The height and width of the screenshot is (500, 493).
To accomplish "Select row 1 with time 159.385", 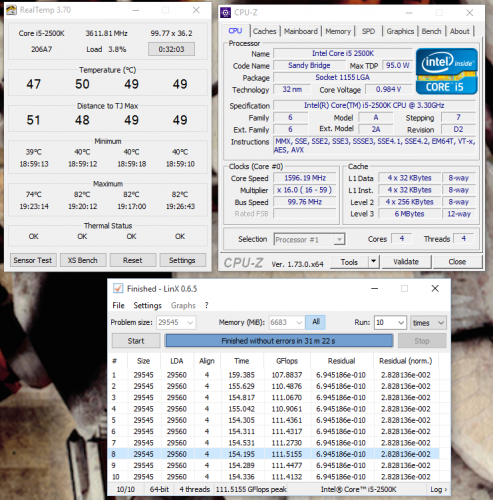I will [x=275, y=375].
